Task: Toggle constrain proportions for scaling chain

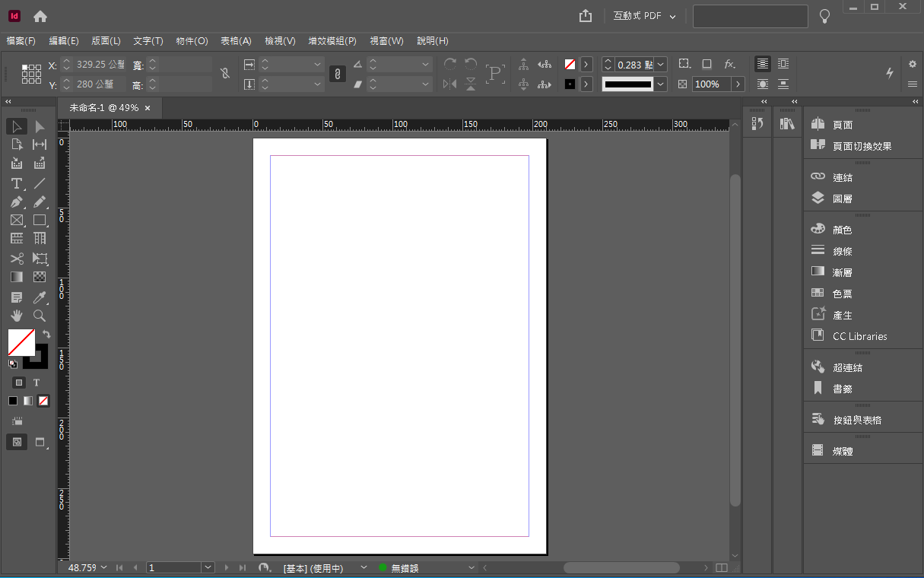Action: (338, 74)
